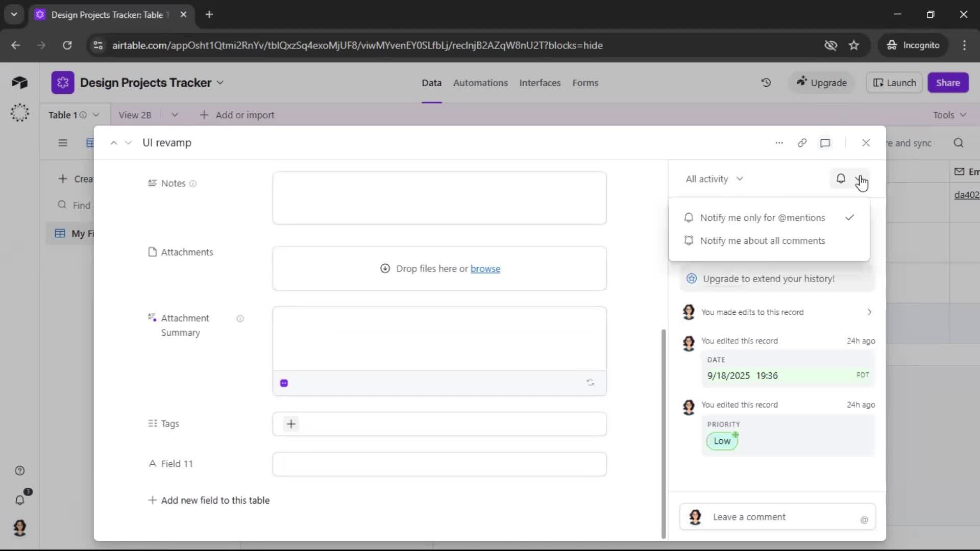
Task: Open the tables list chevron dropdown
Action: (x=175, y=115)
